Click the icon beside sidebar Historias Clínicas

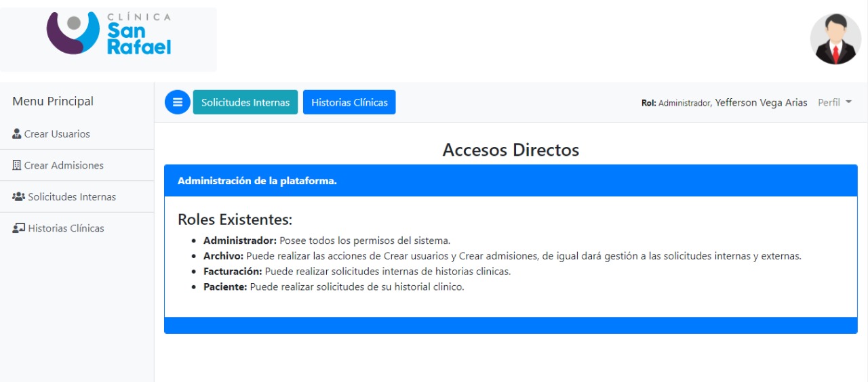(18, 228)
